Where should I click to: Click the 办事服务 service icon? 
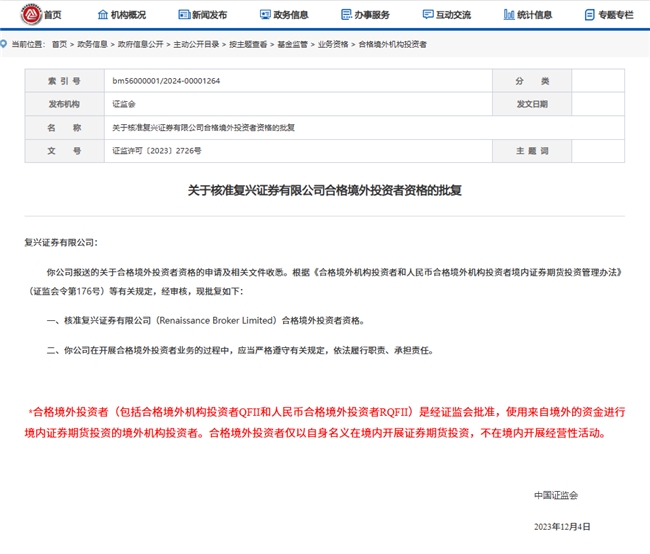[346, 15]
